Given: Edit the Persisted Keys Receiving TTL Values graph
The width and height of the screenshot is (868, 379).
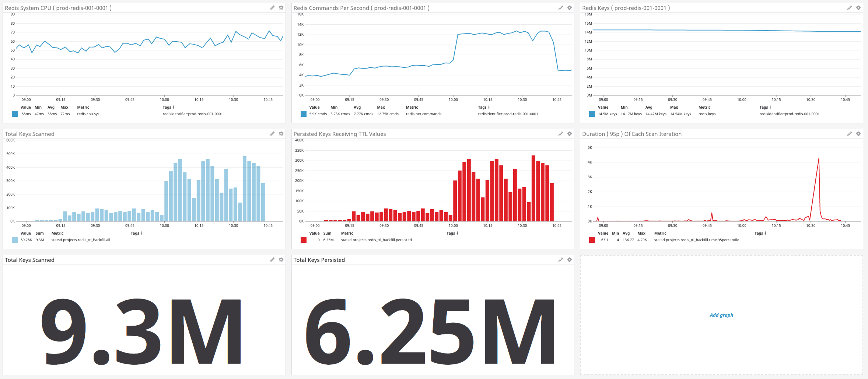Looking at the screenshot, I should 560,134.
